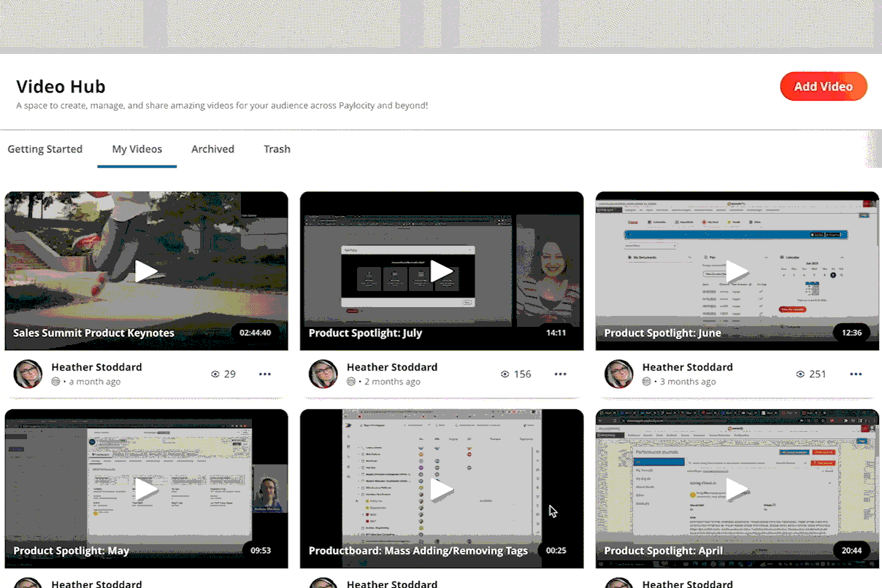
Task: Click the visibility globe icon beside 'a month ago'
Action: click(55, 382)
